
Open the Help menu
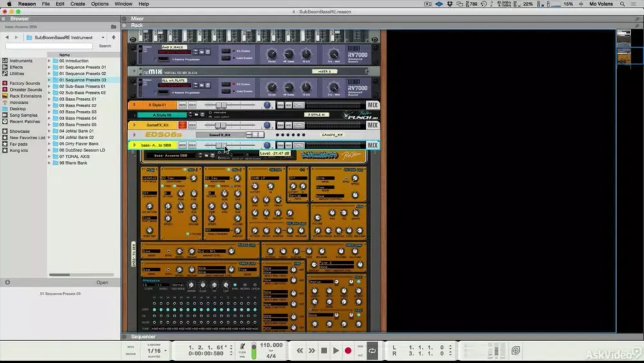(144, 4)
